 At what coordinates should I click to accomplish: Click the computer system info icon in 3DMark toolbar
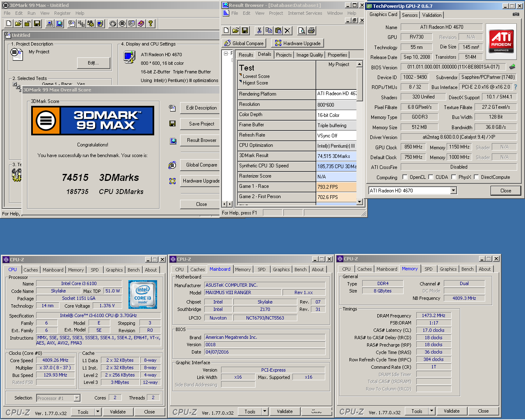(x=50, y=24)
